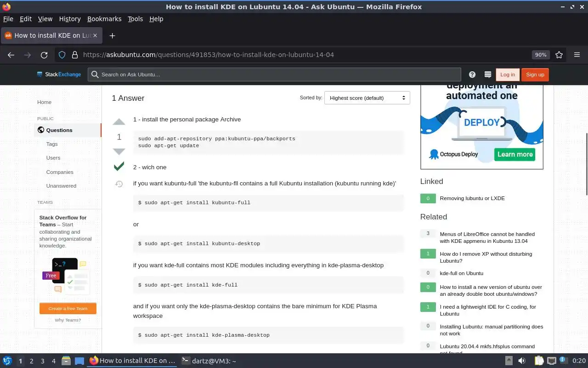This screenshot has width=588, height=368.
Task: Open Unanswered in sidebar
Action: 61,186
